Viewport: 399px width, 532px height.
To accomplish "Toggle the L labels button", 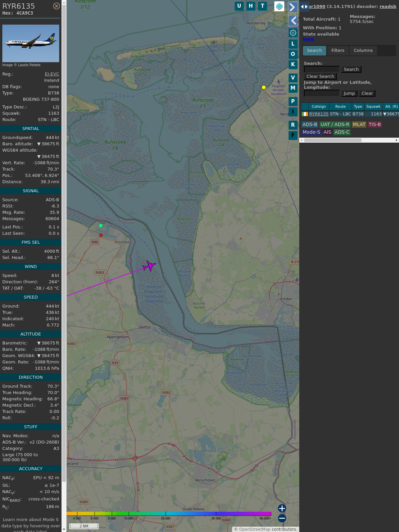I will (293, 44).
